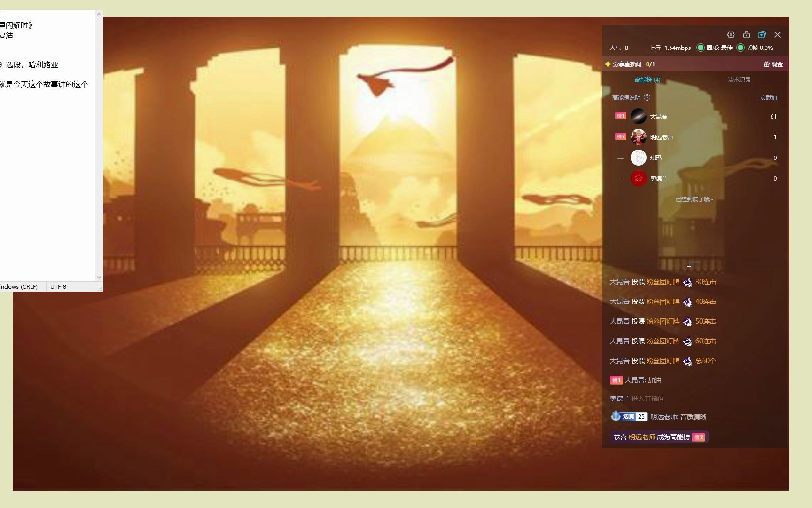Open 奥德兰's red avatar in ranking
Screen dimensions: 812x508
[x=638, y=178]
